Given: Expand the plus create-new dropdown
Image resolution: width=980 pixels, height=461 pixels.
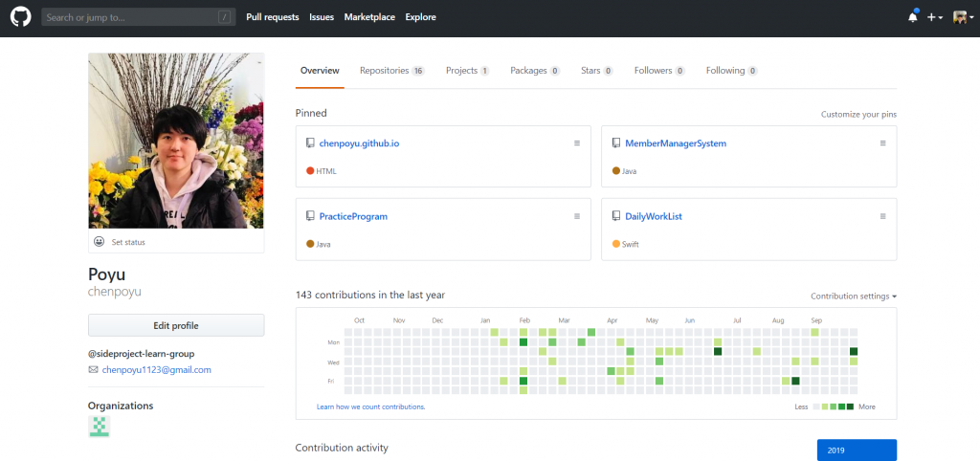Looking at the screenshot, I should click(x=934, y=17).
